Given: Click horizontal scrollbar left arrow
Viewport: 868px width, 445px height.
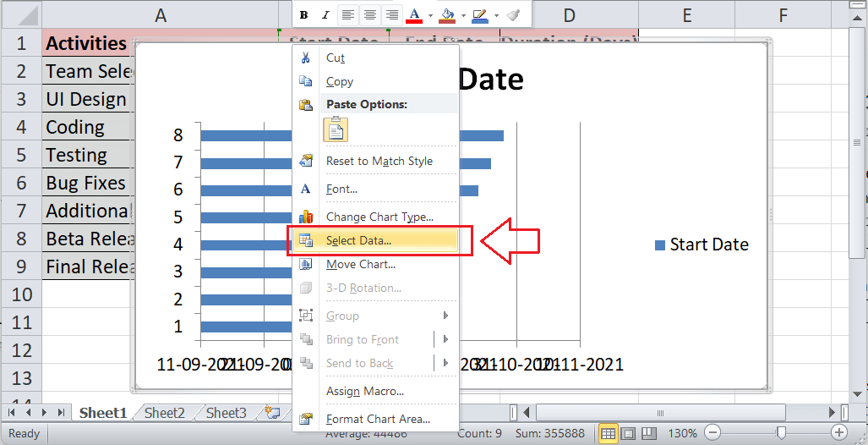Looking at the screenshot, I should [x=527, y=413].
